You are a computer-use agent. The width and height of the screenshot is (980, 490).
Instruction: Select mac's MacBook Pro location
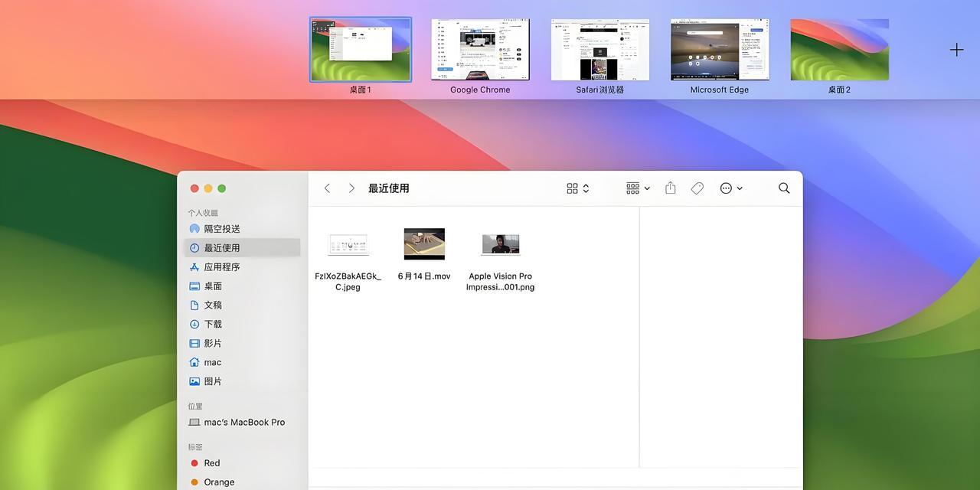pyautogui.click(x=242, y=422)
